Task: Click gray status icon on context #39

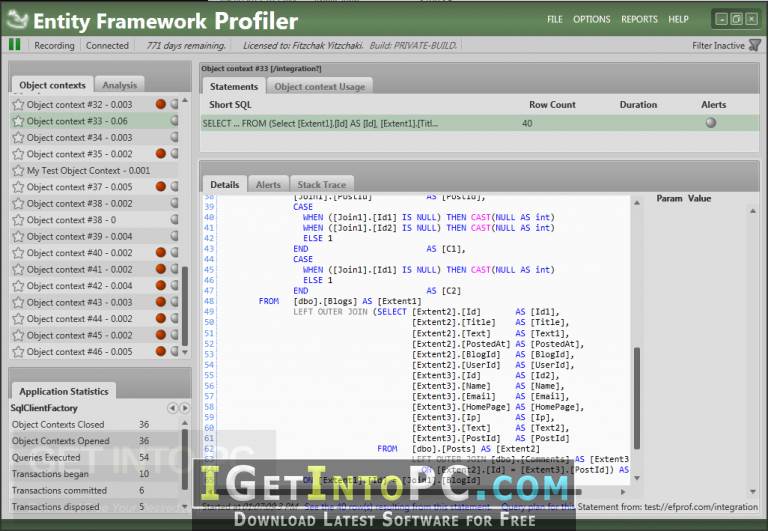Action: [x=174, y=236]
